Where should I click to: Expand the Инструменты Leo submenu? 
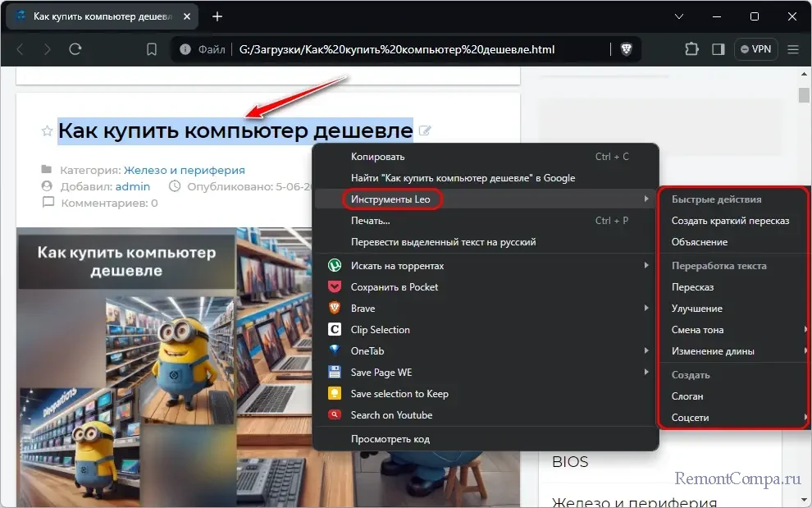coord(390,199)
